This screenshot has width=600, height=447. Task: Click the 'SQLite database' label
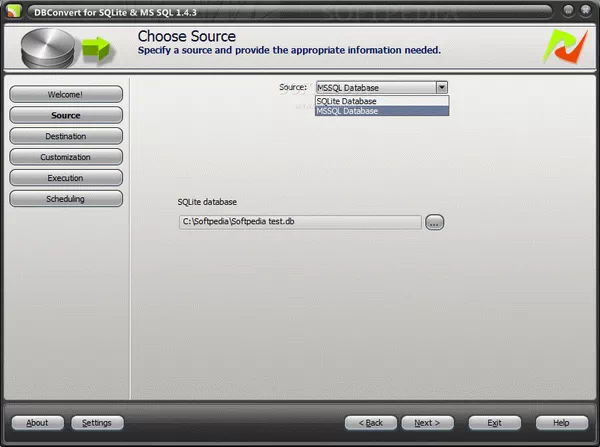tap(207, 202)
